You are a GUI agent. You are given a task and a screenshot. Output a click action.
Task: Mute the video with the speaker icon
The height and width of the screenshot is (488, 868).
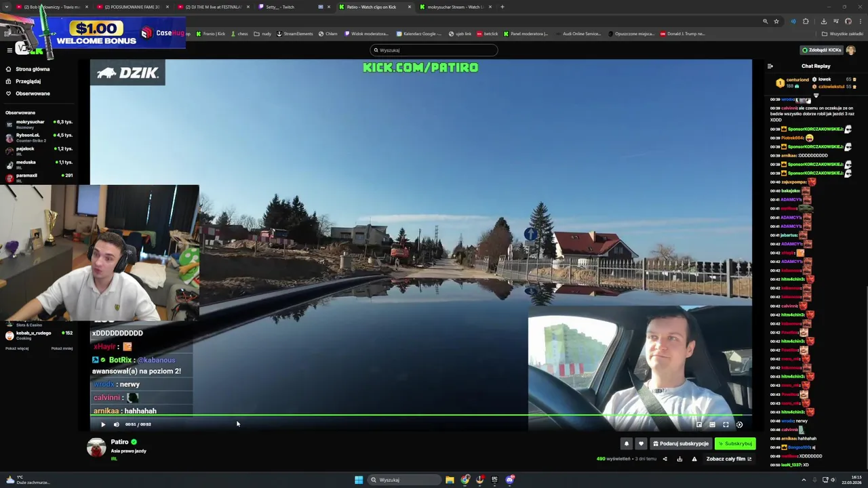click(116, 424)
